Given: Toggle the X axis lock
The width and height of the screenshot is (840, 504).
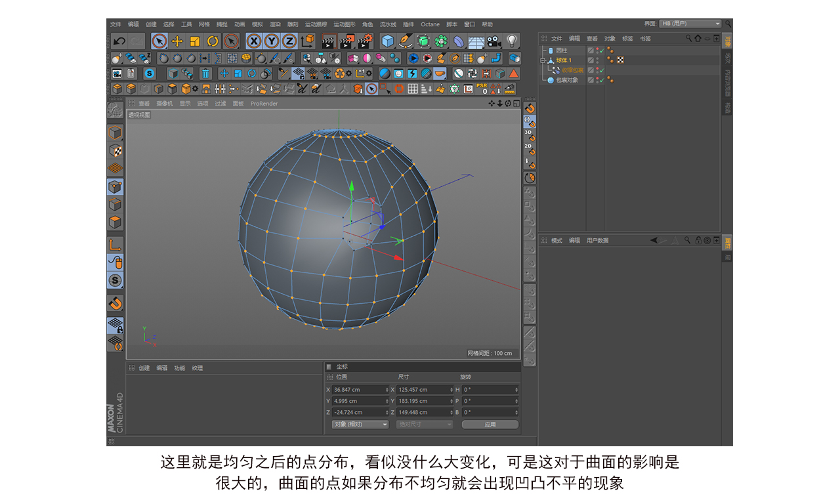Looking at the screenshot, I should [x=254, y=41].
